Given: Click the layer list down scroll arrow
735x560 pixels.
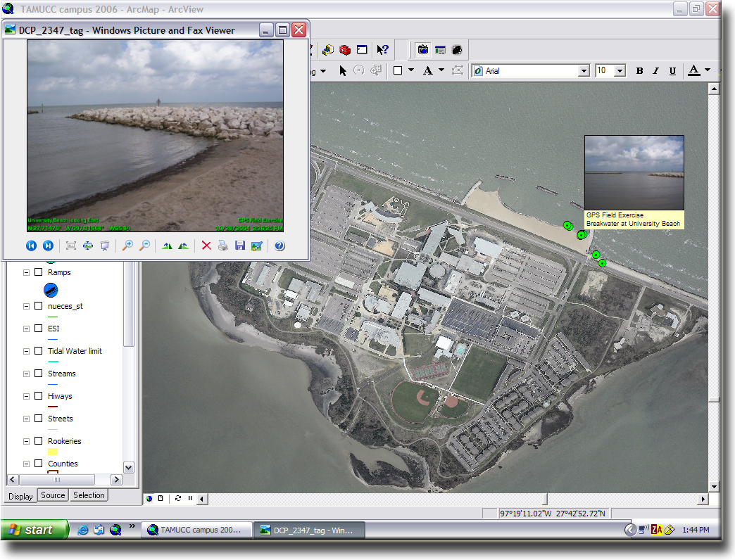Looking at the screenshot, I should 128,467.
